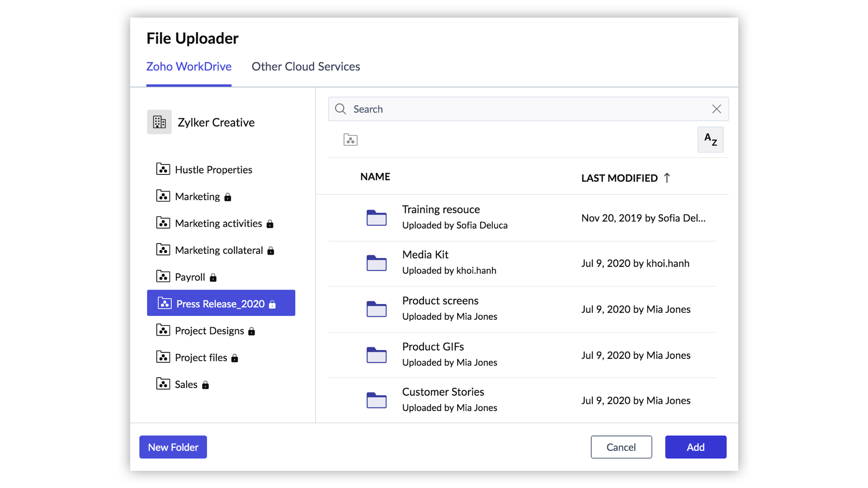Select Project Designs in the sidebar

[209, 331]
